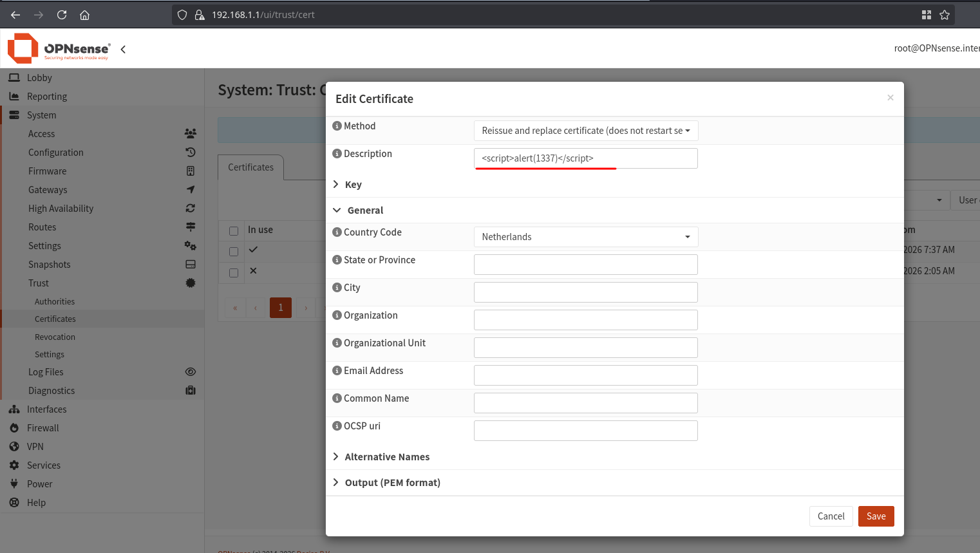Click the Snapshots drive icon
980x553 pixels.
191,264
